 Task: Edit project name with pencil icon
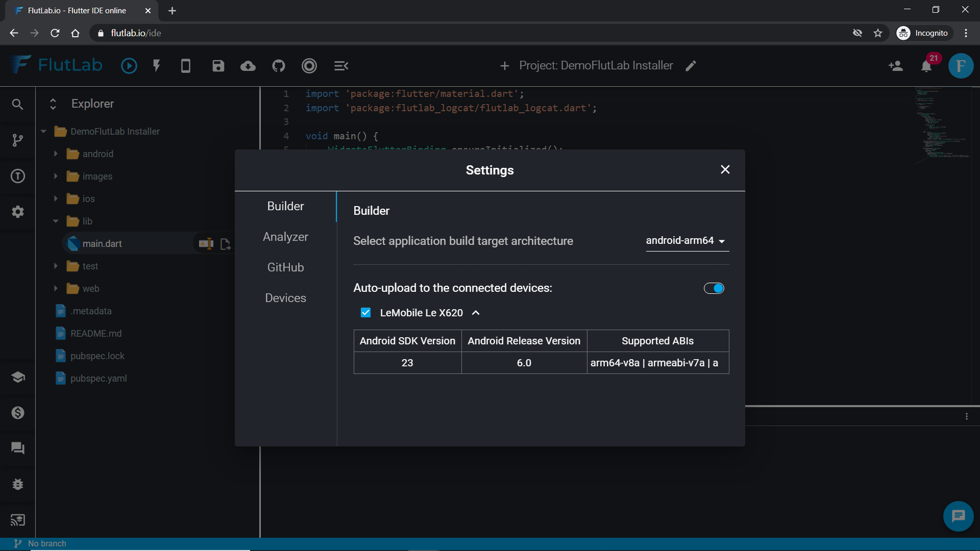[x=691, y=66]
